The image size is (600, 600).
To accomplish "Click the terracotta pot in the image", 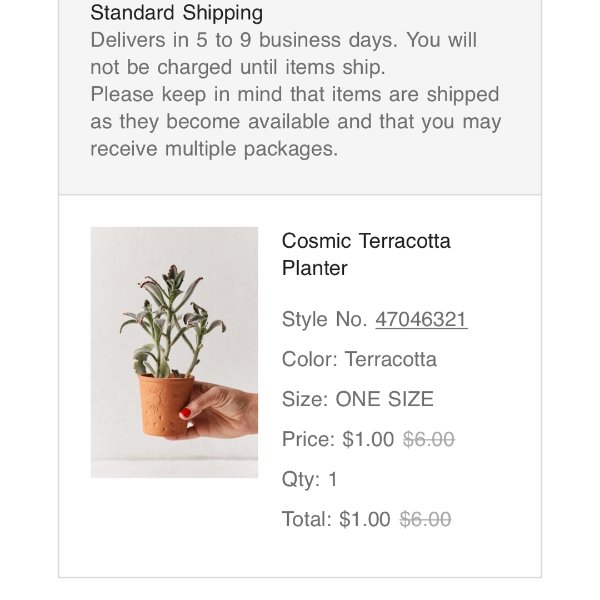I will pyautogui.click(x=163, y=402).
